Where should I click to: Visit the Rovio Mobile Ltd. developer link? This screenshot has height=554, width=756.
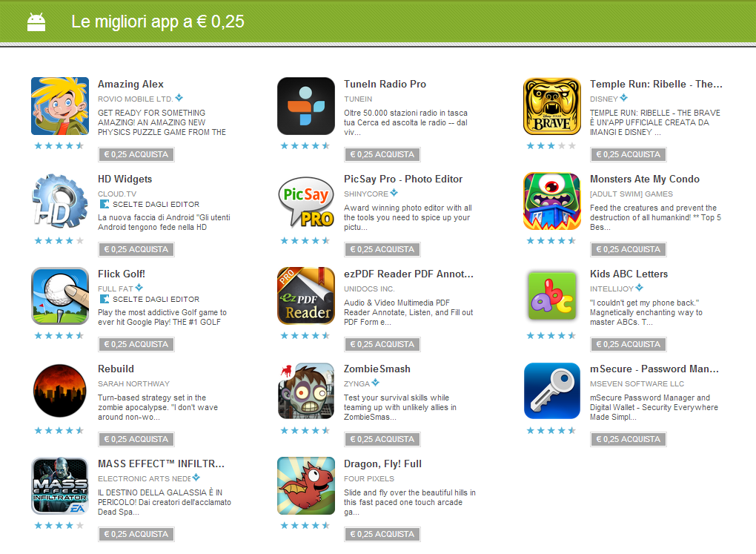(x=135, y=99)
